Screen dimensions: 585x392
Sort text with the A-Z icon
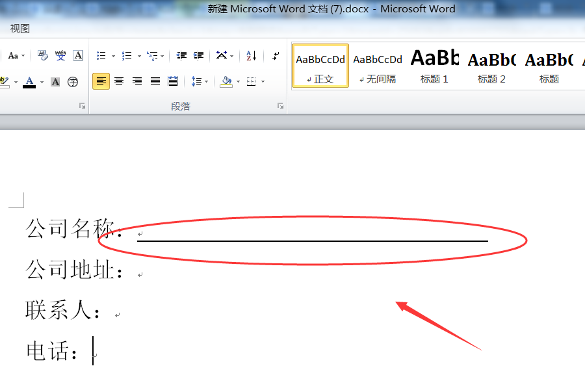(x=251, y=56)
